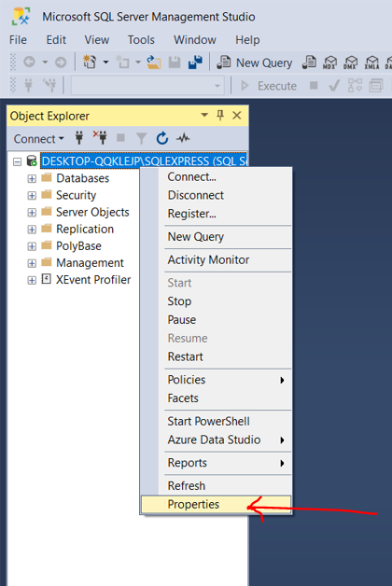Click the Refresh arrow icon in Object Explorer
The width and height of the screenshot is (392, 586).
(x=162, y=138)
